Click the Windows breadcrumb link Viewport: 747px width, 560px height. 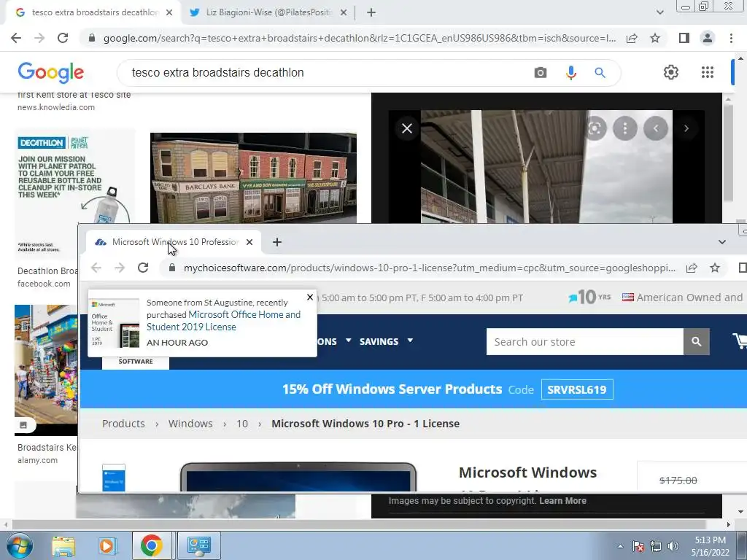190,424
